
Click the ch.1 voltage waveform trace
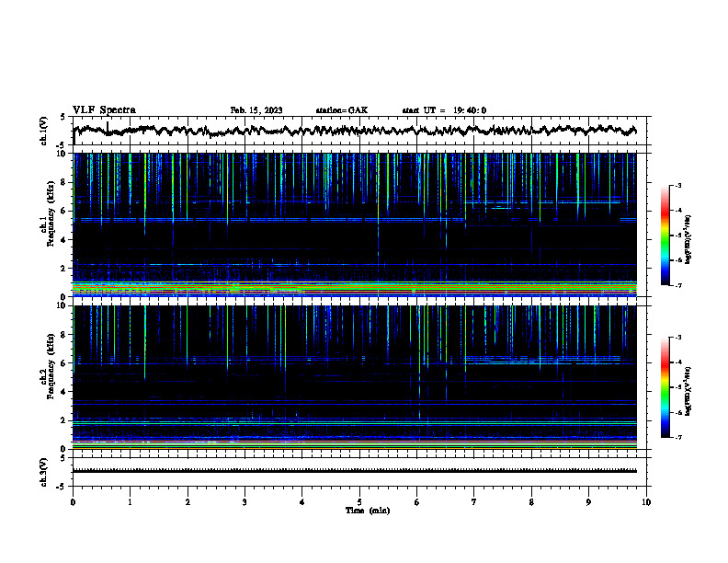point(354,131)
